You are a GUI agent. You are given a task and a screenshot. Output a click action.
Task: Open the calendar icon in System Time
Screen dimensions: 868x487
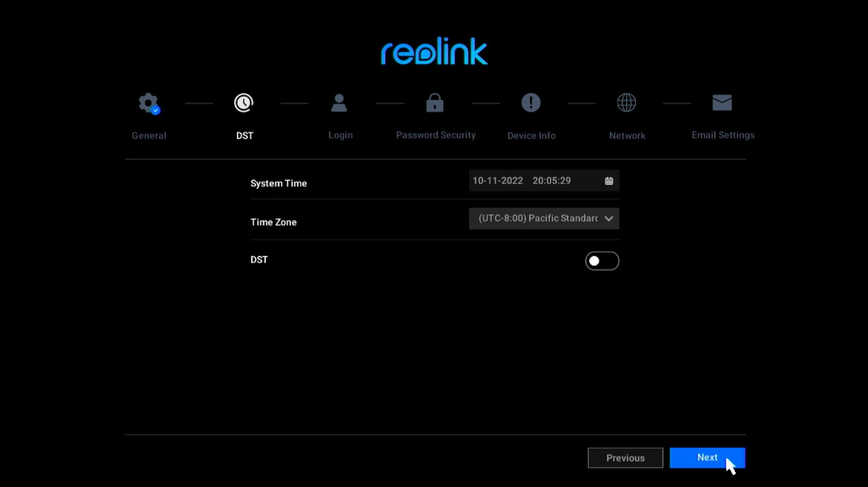coord(609,180)
